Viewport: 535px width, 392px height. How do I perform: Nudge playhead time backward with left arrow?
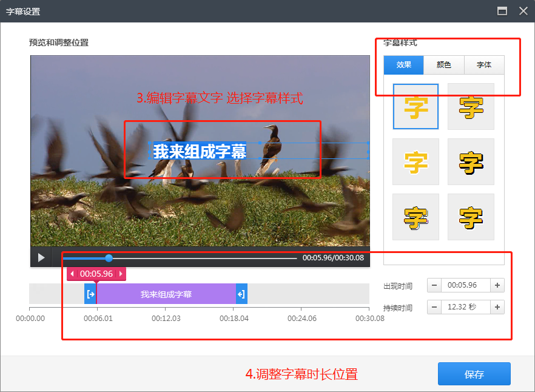(72, 274)
